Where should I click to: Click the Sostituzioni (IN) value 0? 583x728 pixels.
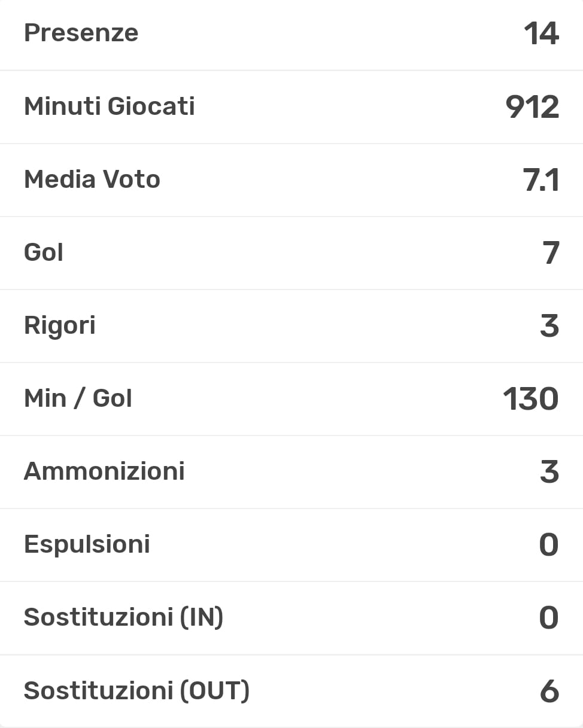coord(548,618)
